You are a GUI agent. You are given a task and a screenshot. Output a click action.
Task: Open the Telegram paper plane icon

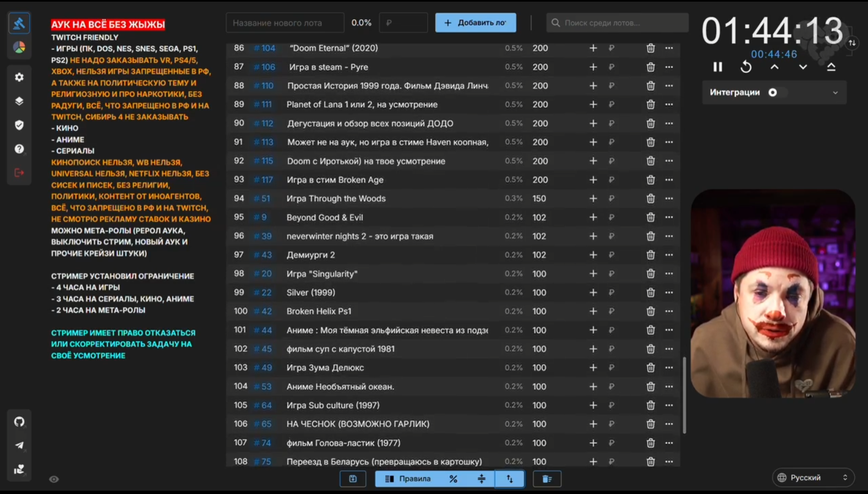19,446
